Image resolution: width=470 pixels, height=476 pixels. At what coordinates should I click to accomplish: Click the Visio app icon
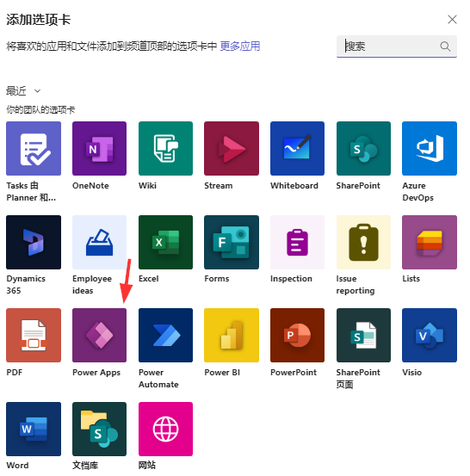430,335
